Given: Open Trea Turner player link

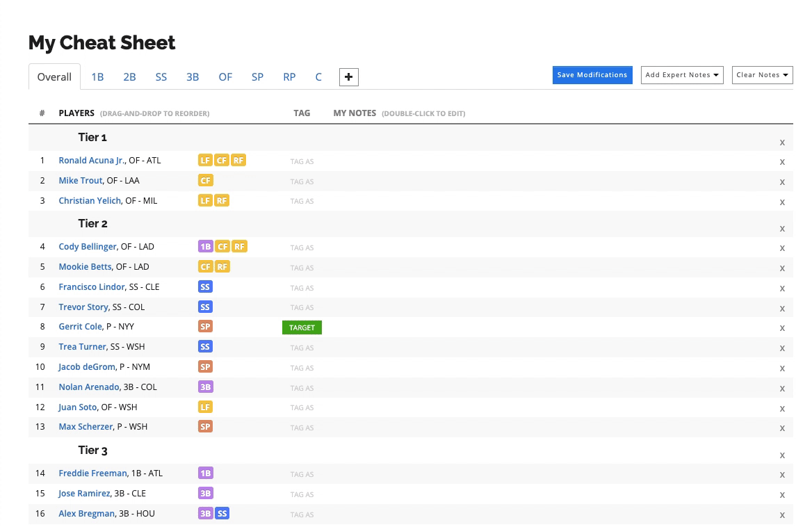Looking at the screenshot, I should point(82,347).
